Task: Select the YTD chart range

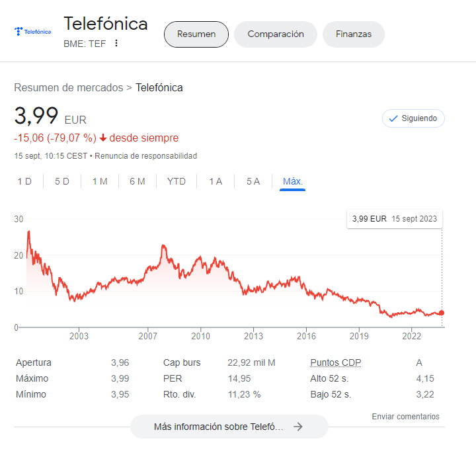Action: [x=177, y=182]
